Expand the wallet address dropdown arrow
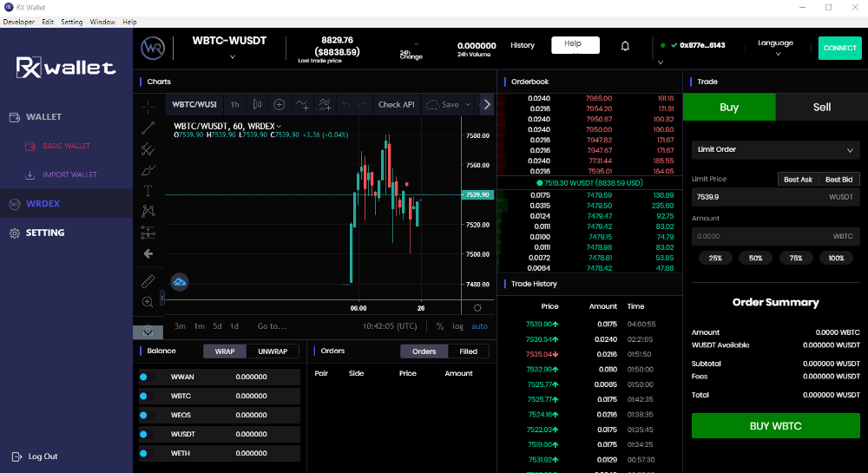This screenshot has width=868, height=473. point(661,62)
